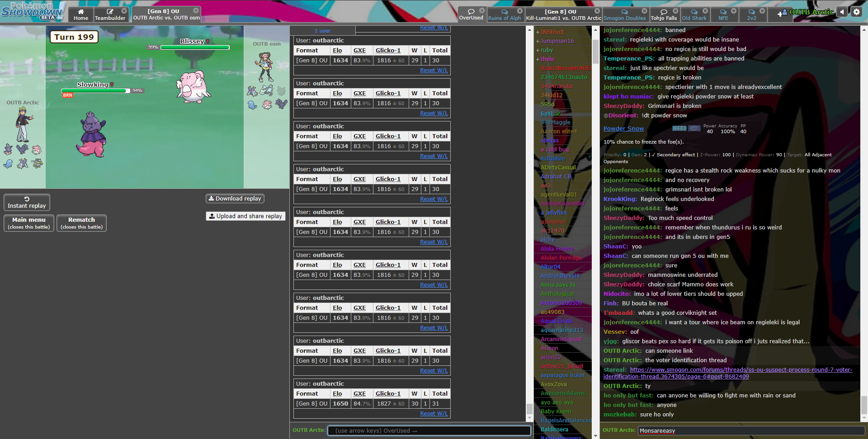Click your Slowking sprite in battle

(x=93, y=135)
